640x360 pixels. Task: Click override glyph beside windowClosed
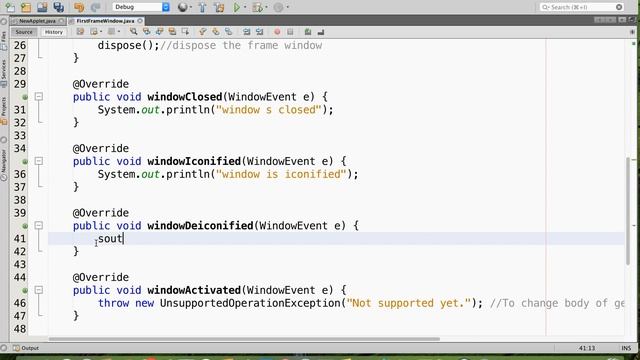tap(25, 97)
